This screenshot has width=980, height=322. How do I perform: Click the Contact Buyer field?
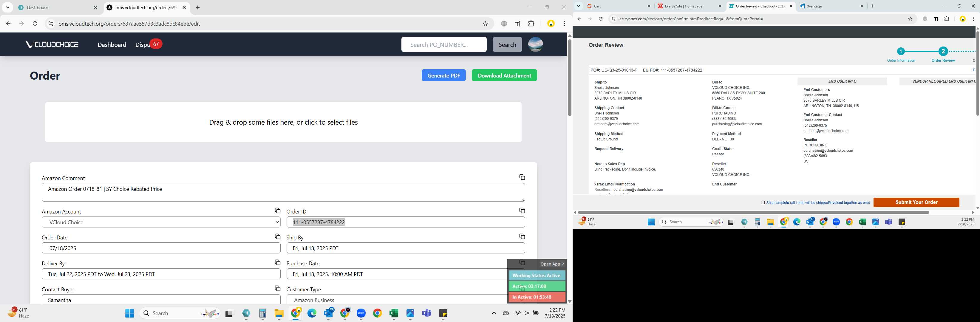click(161, 300)
